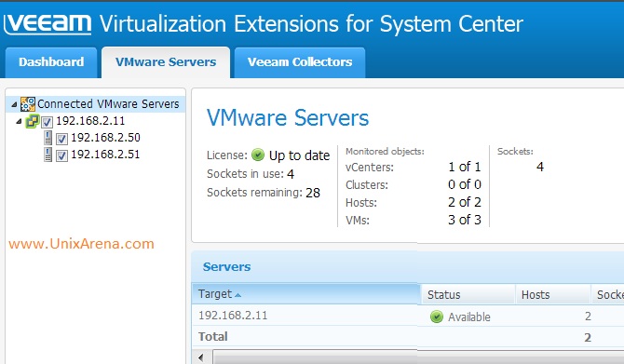Click the green Available status icon

point(437,317)
